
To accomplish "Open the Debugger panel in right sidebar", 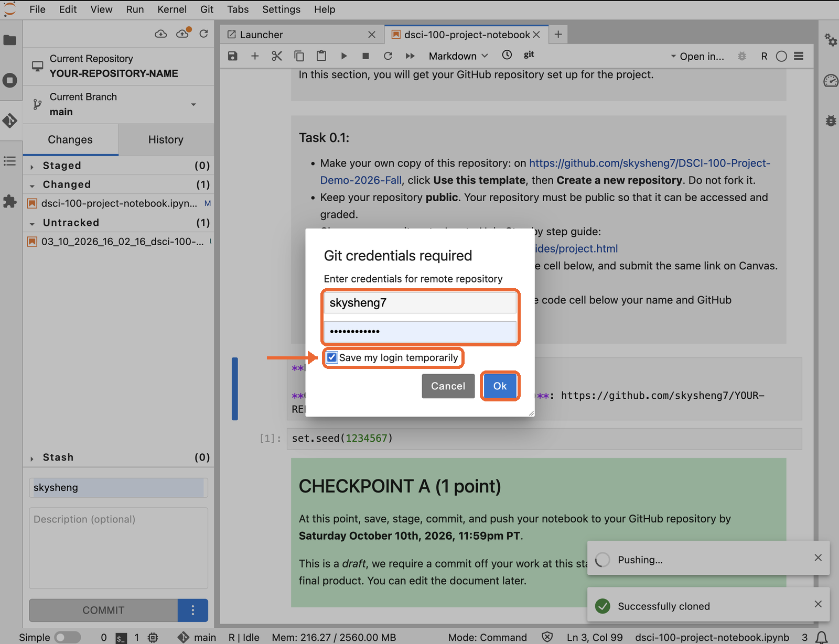I will 831,121.
